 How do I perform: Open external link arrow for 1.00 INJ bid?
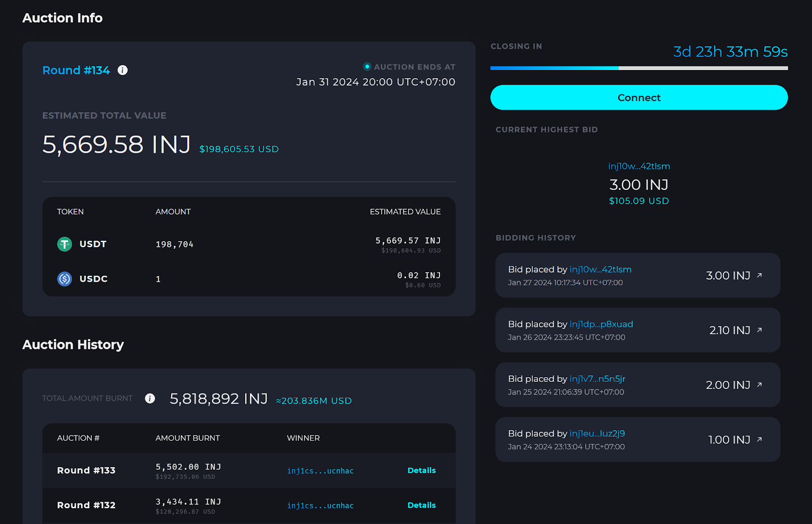click(x=759, y=440)
